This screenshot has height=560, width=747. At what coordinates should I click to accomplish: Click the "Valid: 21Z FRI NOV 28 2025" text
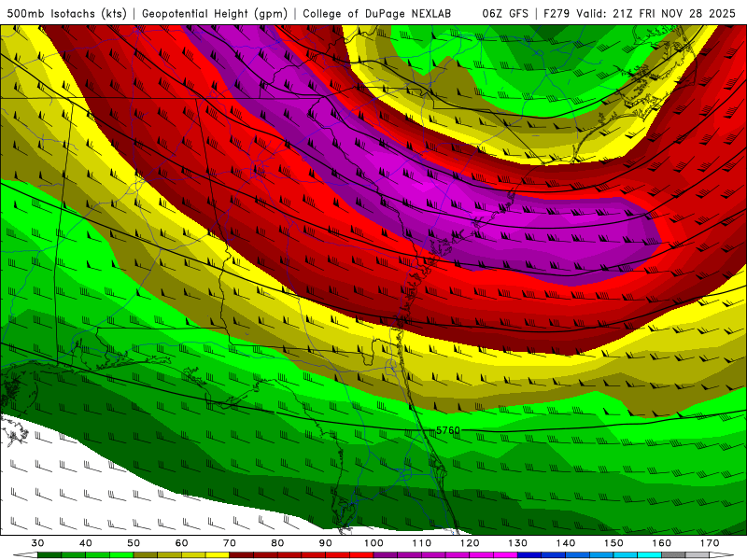click(656, 13)
